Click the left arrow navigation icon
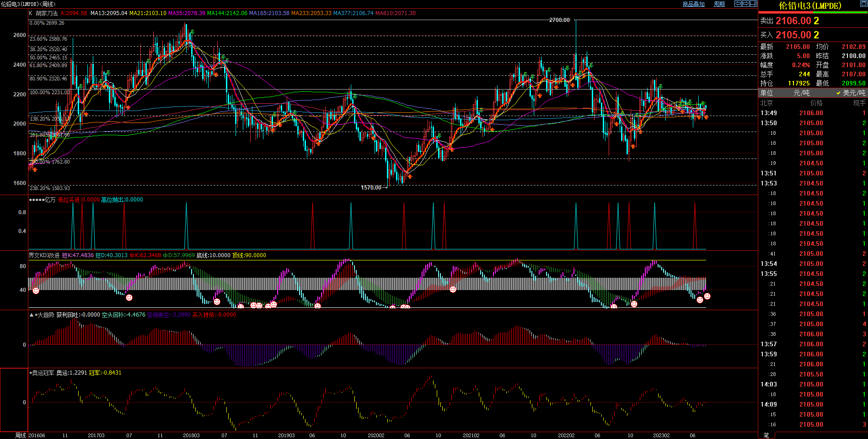 (x=738, y=4)
